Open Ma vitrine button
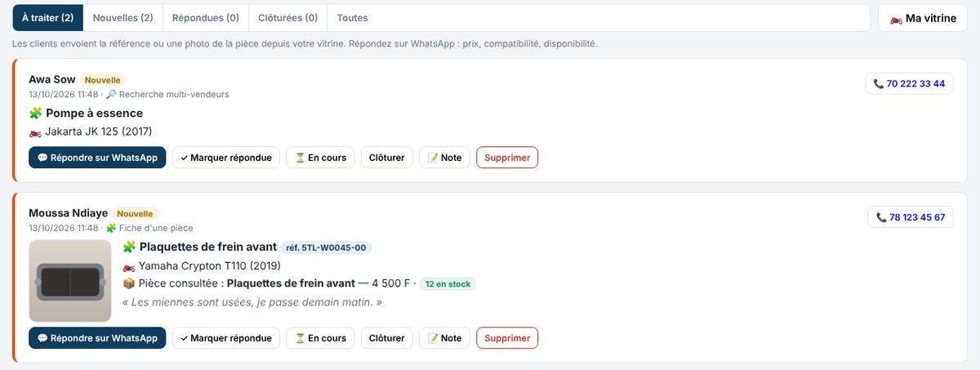980x370 pixels. (x=923, y=18)
